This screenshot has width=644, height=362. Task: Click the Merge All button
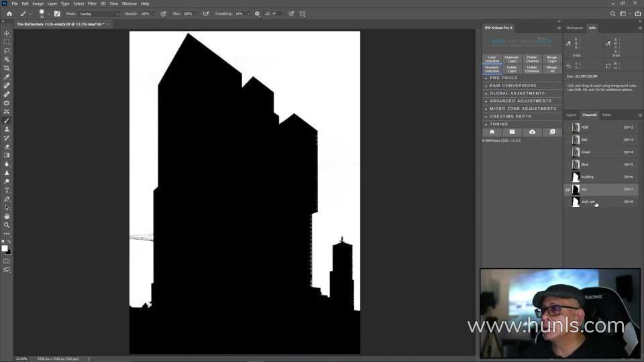click(551, 68)
